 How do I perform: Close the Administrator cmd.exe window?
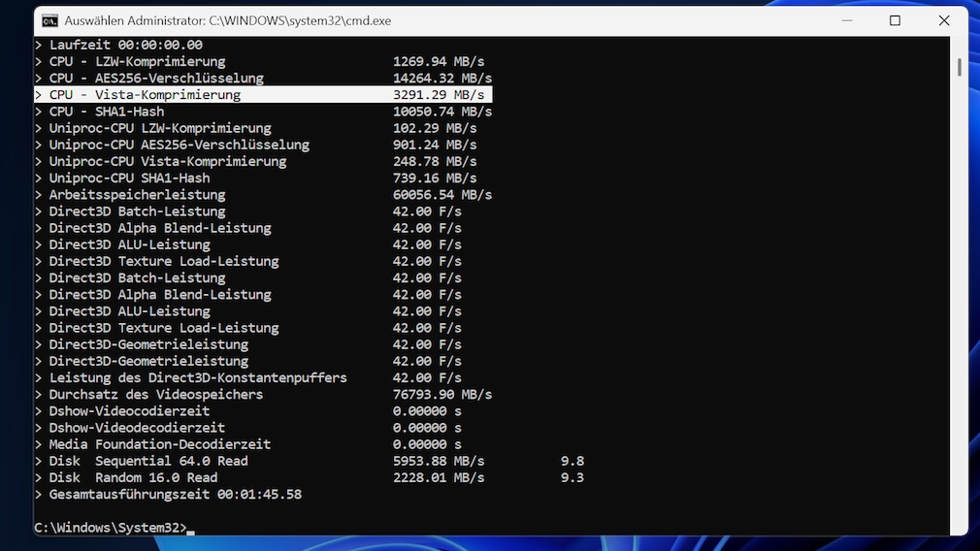tap(943, 20)
